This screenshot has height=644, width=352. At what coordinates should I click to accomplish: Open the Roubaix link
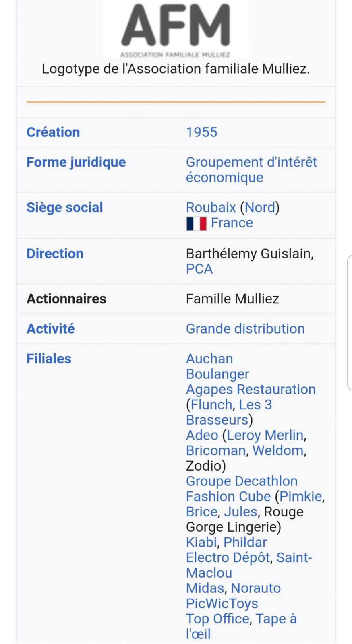211,207
